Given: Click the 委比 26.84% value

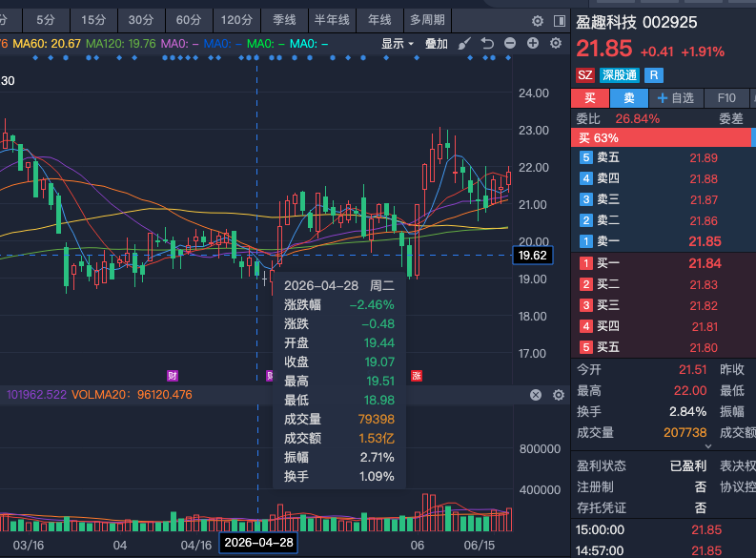Looking at the screenshot, I should click(x=637, y=118).
